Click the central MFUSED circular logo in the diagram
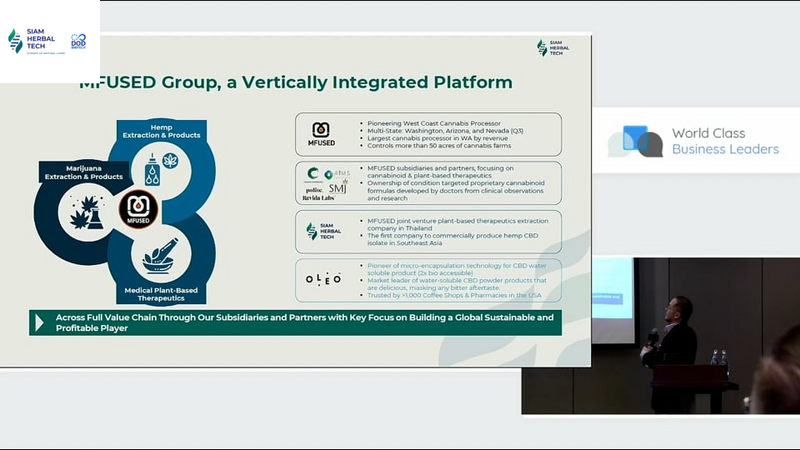Viewport: 800px width, 450px height. (138, 209)
